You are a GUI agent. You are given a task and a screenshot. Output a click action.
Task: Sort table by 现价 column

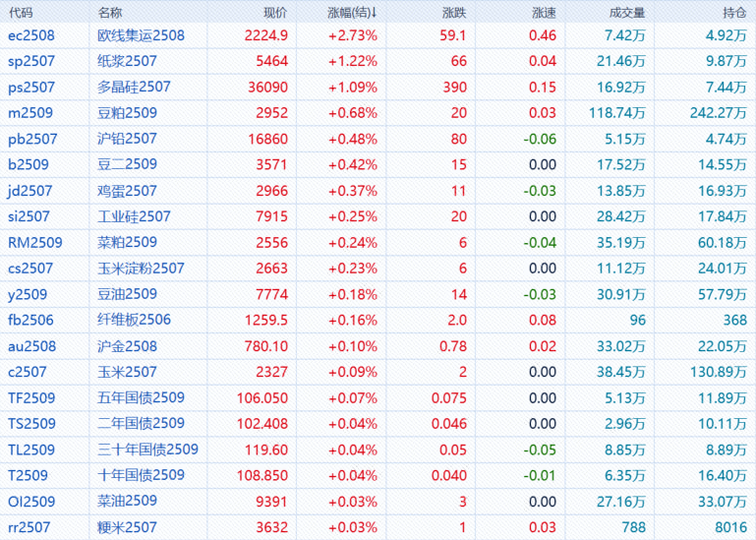(275, 13)
